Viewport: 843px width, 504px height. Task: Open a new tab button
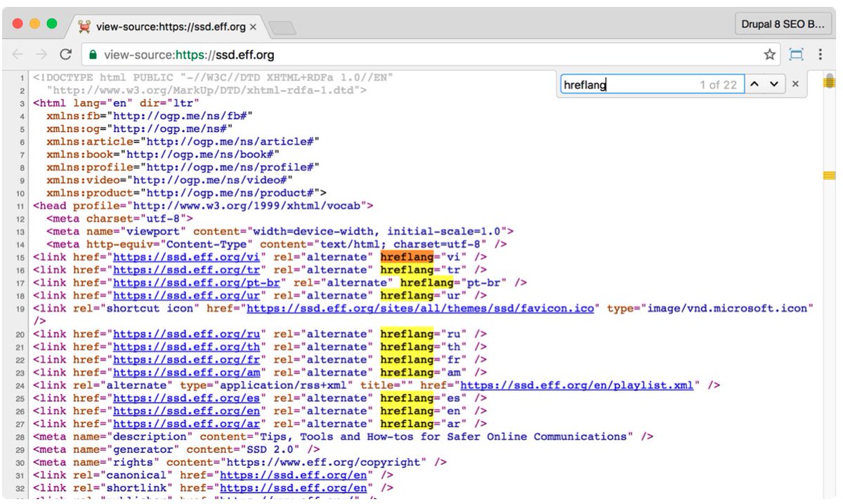282,27
